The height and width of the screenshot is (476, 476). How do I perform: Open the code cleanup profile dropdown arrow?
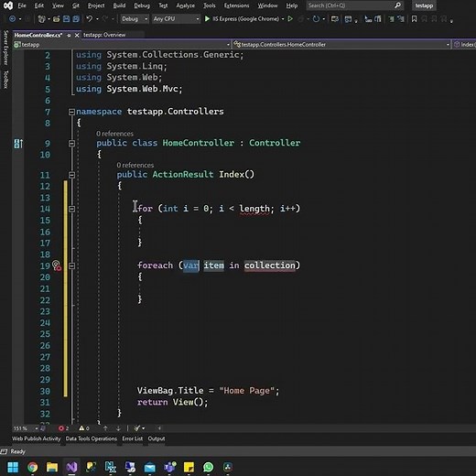tap(144, 428)
